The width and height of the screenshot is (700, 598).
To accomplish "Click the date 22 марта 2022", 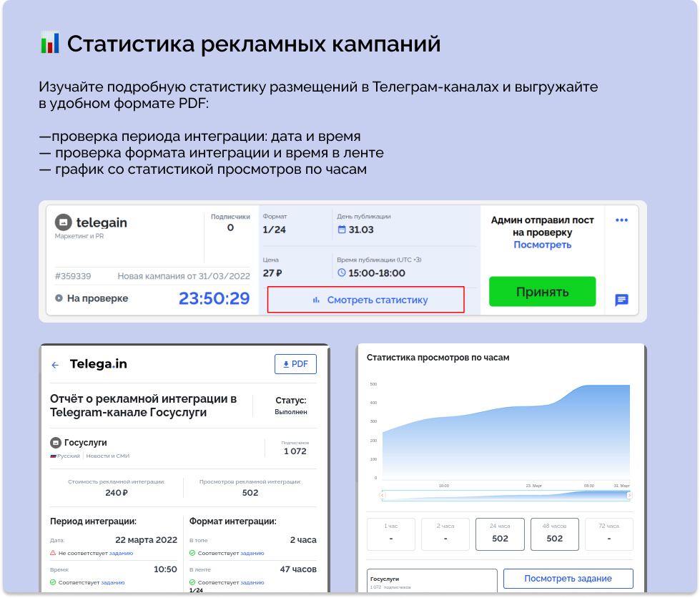I will point(146,539).
